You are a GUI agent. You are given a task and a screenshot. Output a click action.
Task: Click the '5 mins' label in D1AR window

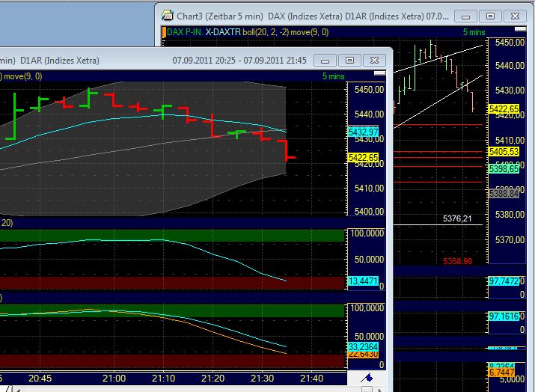point(334,76)
